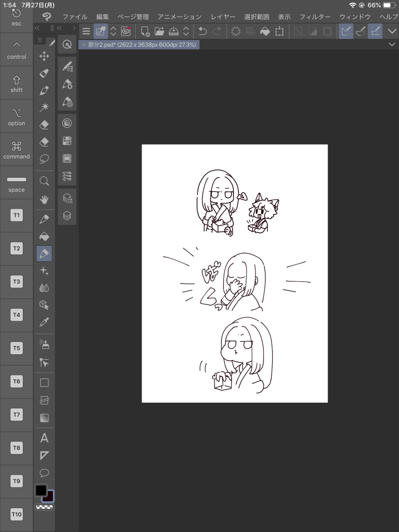
Task: Open the command bar hamburger menu
Action: coord(86,31)
